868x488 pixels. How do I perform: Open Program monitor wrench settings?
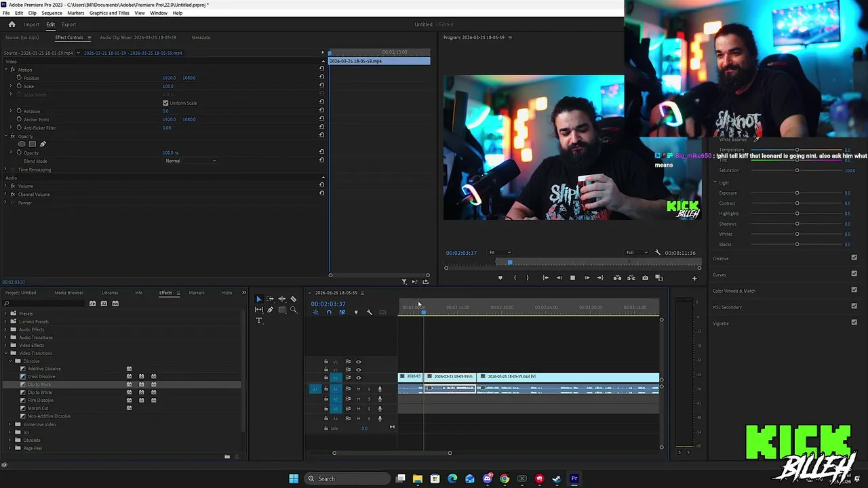(x=657, y=253)
